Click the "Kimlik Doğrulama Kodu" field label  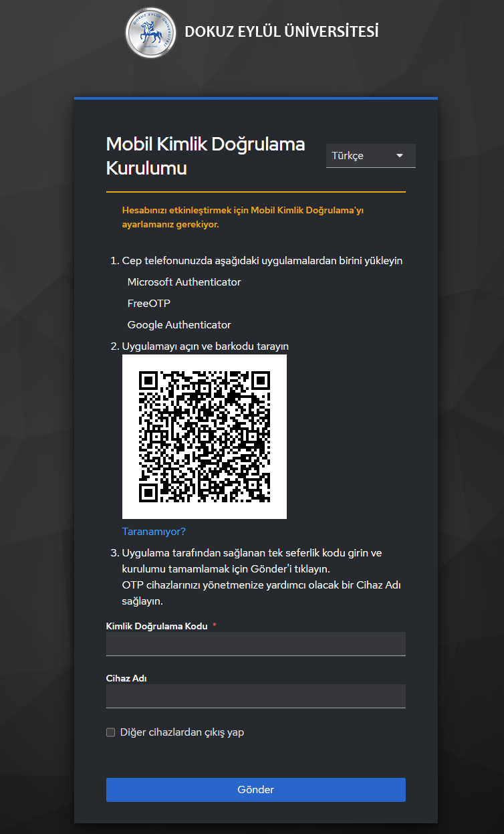[x=157, y=626]
